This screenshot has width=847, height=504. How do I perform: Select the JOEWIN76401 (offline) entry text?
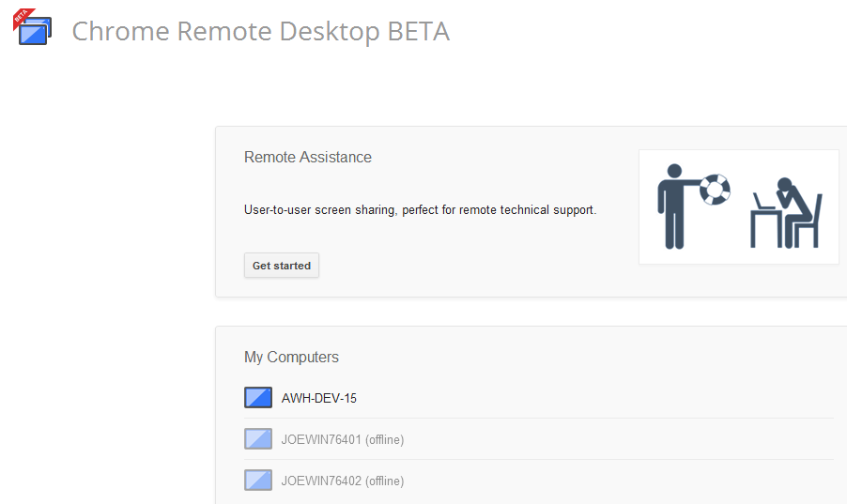click(x=343, y=439)
